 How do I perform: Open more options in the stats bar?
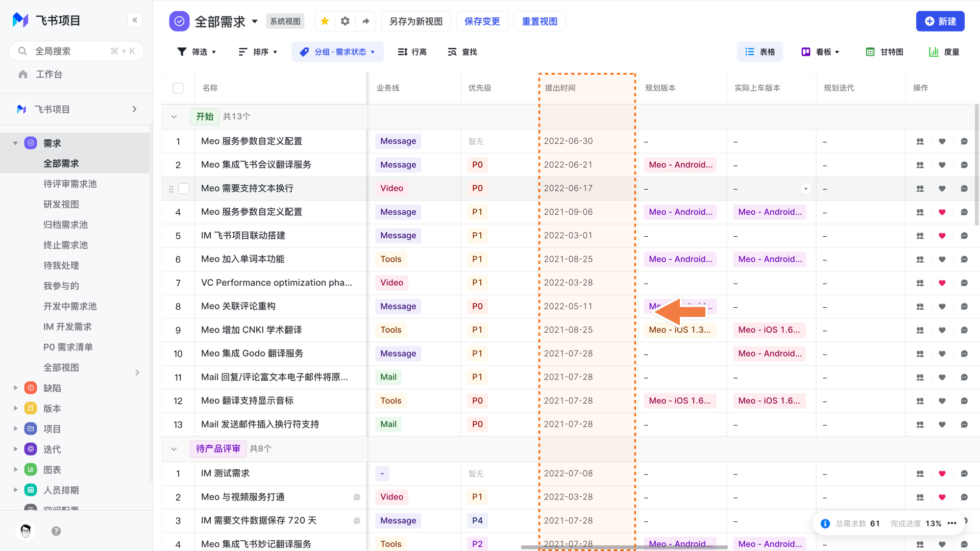click(952, 523)
